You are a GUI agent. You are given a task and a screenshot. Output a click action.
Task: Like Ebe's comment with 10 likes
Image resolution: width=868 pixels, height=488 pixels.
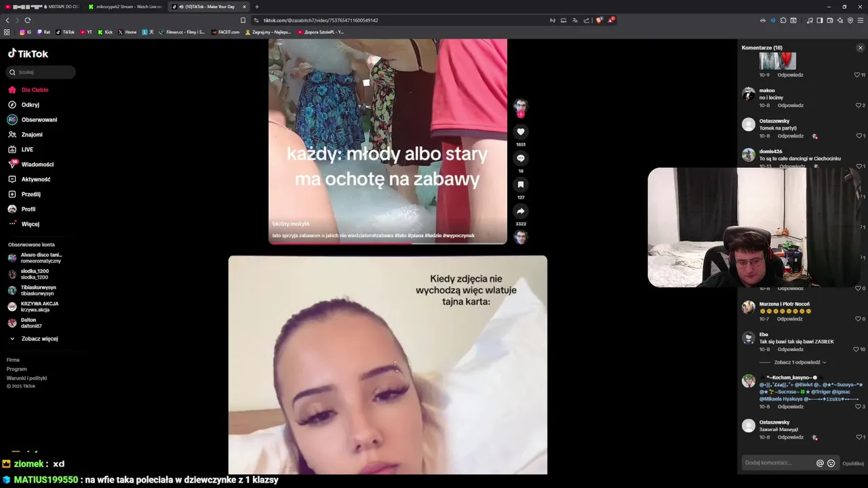tap(856, 349)
